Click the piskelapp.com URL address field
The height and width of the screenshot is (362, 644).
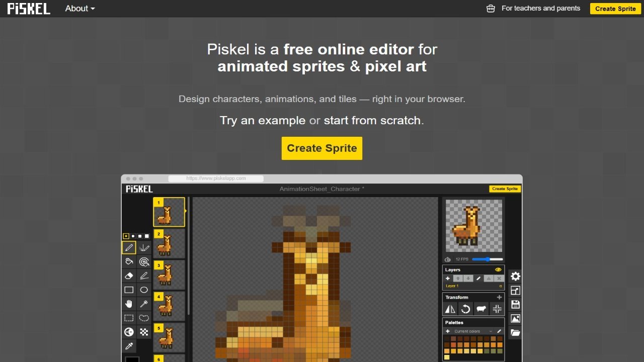click(x=216, y=178)
